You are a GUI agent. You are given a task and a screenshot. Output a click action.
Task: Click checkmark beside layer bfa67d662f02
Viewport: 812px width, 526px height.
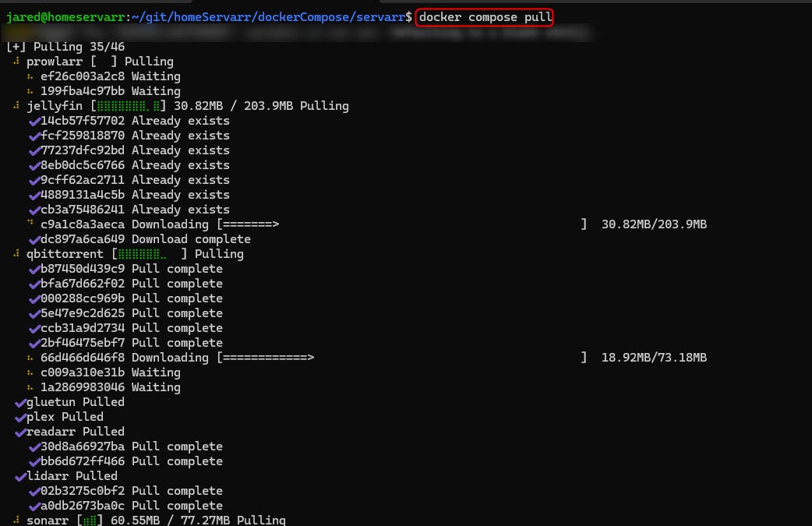tap(34, 284)
